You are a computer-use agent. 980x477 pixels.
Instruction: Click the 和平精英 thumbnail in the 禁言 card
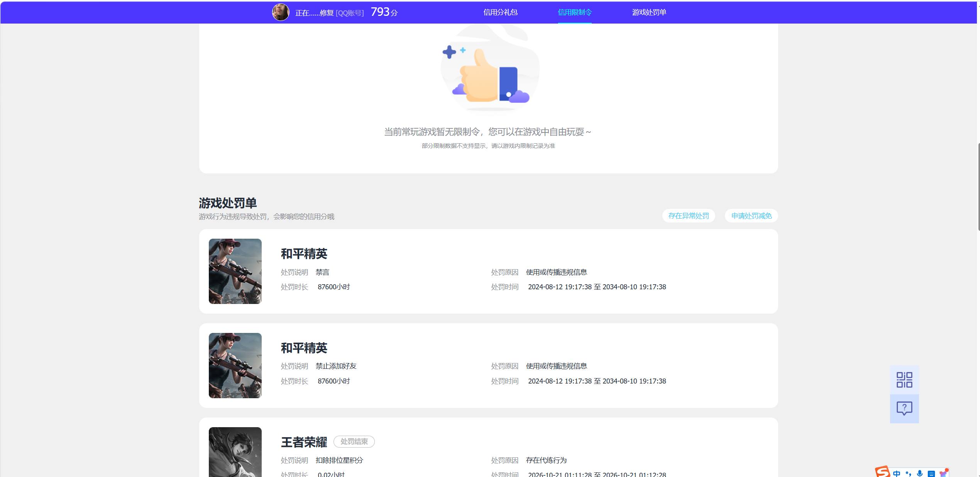click(235, 271)
